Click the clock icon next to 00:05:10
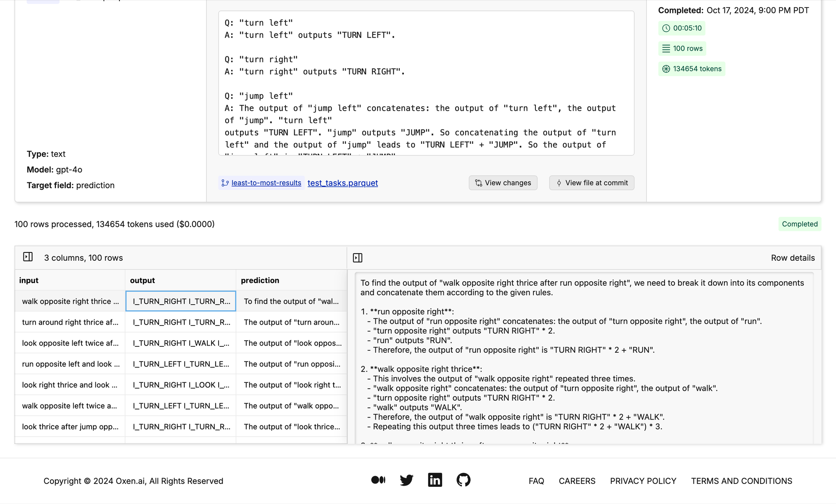Image resolution: width=836 pixels, height=504 pixels. click(x=666, y=28)
